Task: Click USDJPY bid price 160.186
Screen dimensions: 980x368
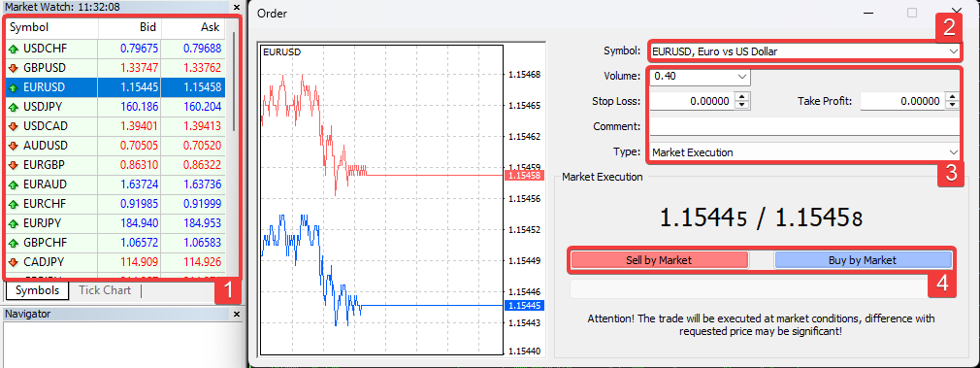Action: click(141, 107)
